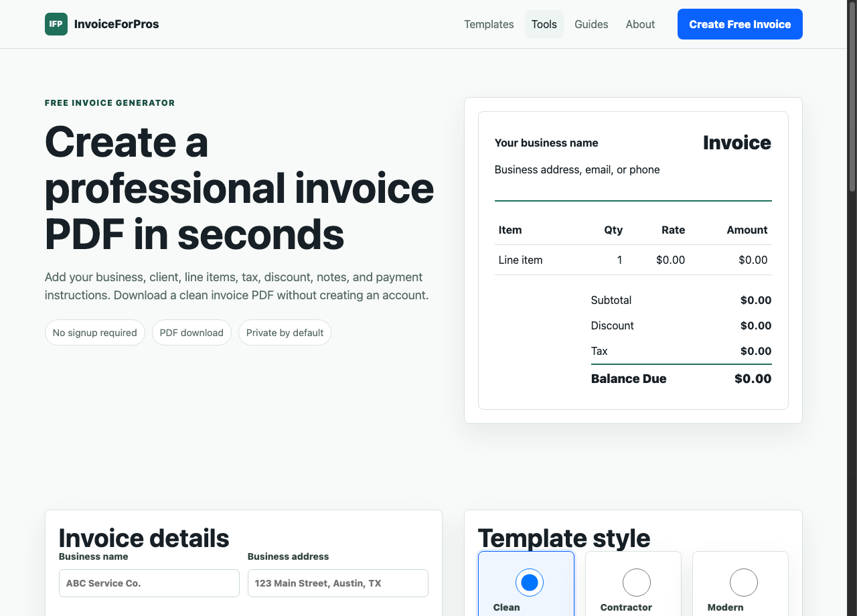Open the Templates page

point(489,24)
